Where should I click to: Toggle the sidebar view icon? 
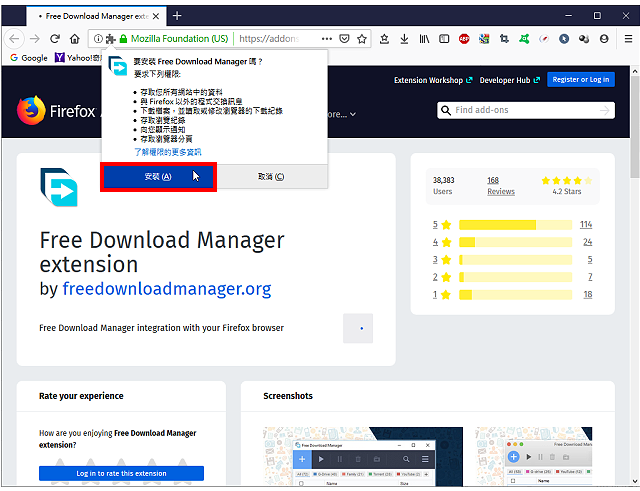click(444, 39)
